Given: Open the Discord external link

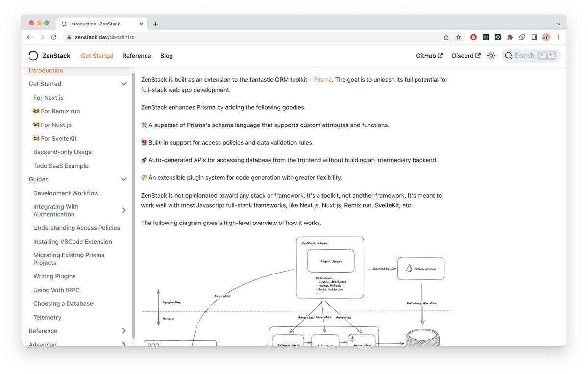Looking at the screenshot, I should click(x=466, y=56).
